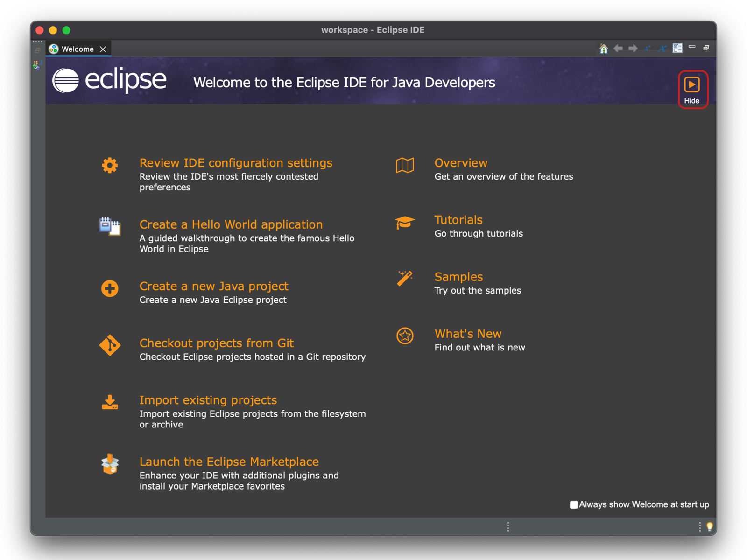Launch the Eclipse Marketplace link
The image size is (747, 560).
[229, 462]
